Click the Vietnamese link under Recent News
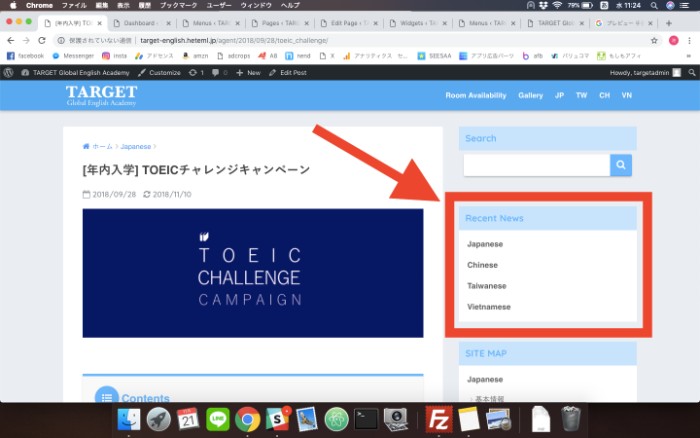The image size is (700, 438). (488, 307)
